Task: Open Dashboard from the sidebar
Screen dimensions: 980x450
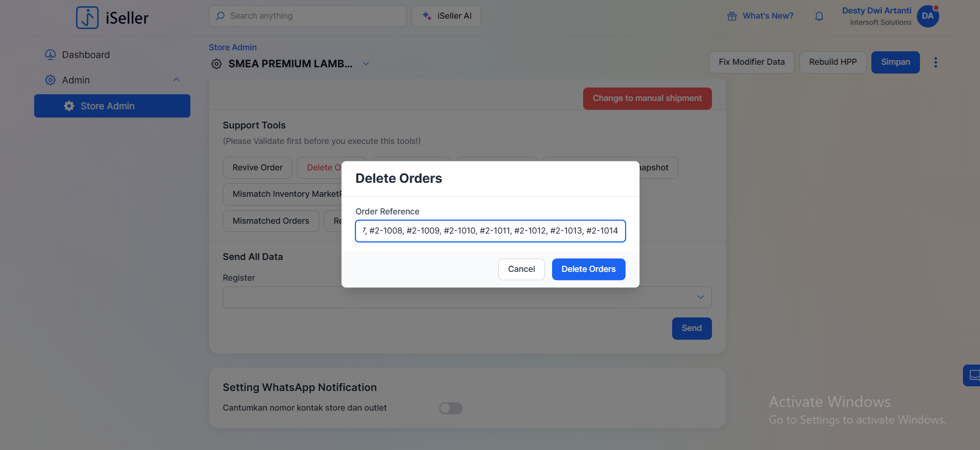Action: [x=86, y=55]
